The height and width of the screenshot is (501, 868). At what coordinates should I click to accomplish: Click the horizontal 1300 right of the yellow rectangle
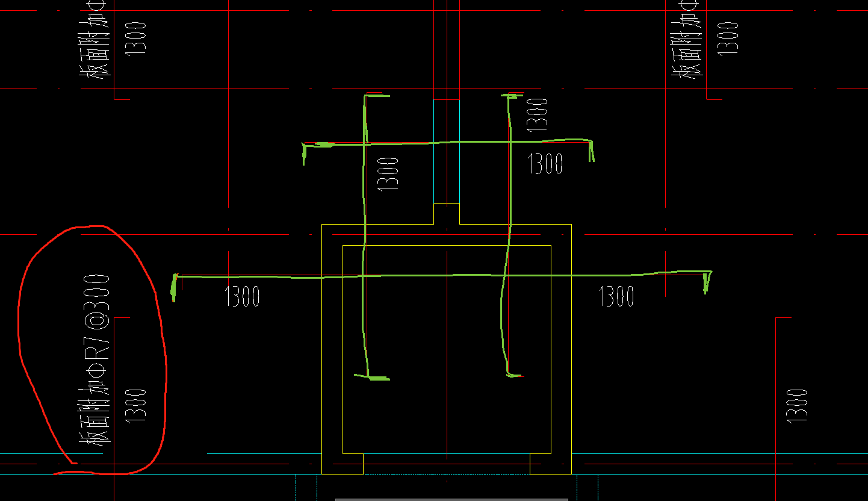tap(617, 297)
